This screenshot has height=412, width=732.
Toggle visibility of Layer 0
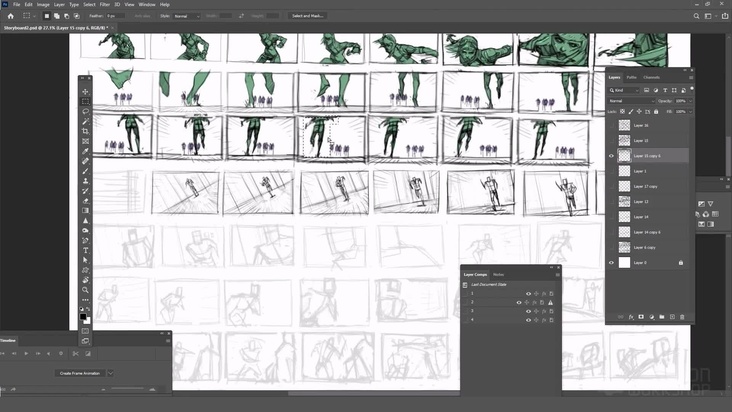[611, 262]
